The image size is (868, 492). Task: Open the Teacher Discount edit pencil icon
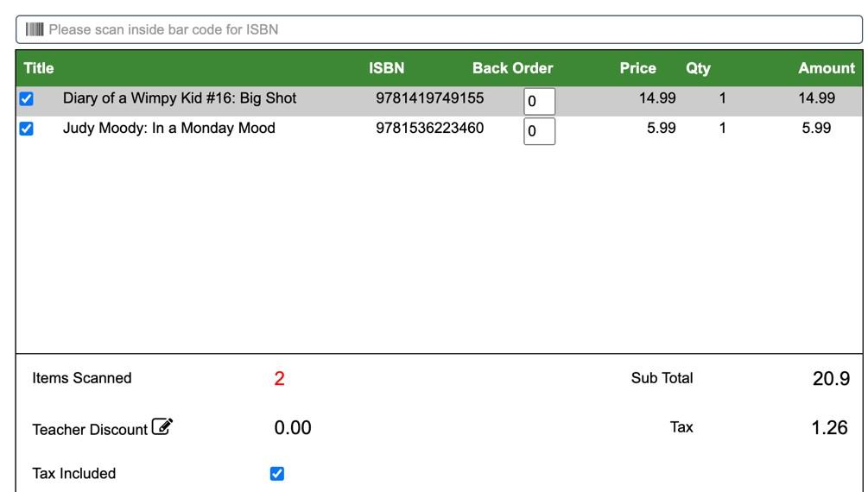162,426
